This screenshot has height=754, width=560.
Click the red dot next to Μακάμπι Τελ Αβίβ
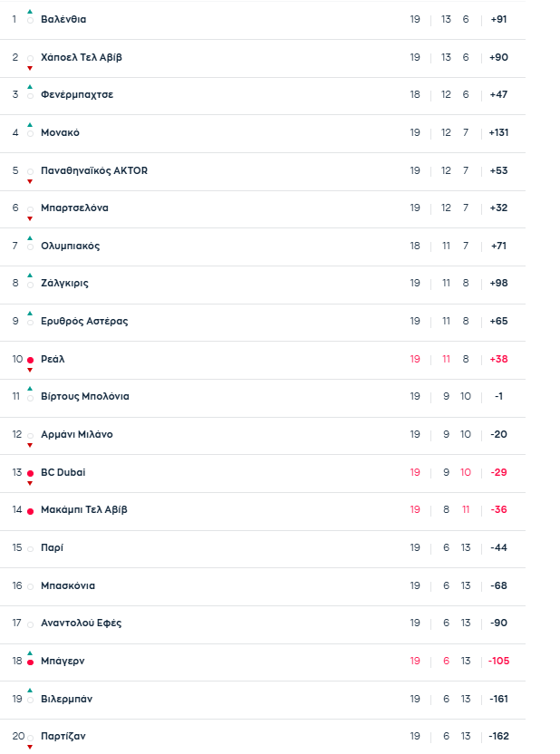[x=30, y=511]
